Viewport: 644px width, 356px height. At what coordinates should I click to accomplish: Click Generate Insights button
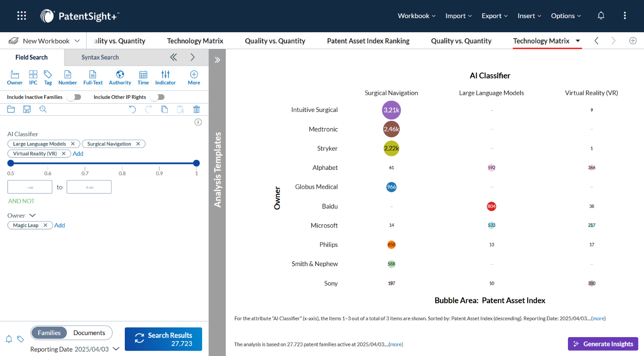click(603, 344)
